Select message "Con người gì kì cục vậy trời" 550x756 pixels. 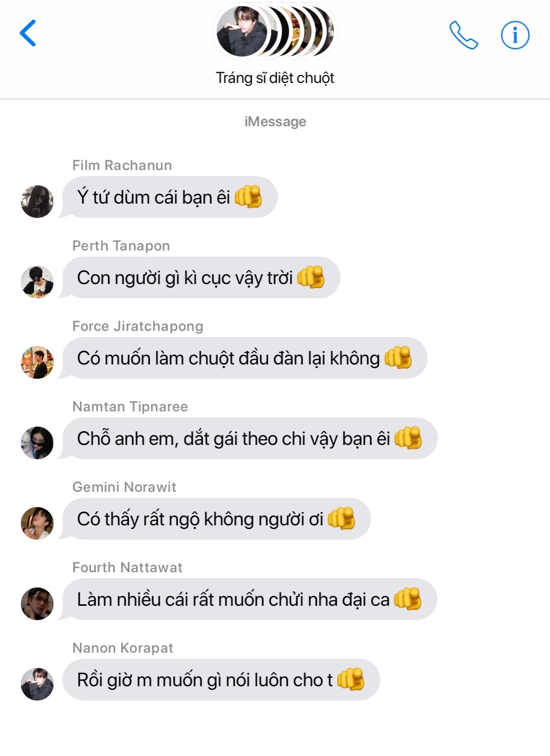(201, 277)
